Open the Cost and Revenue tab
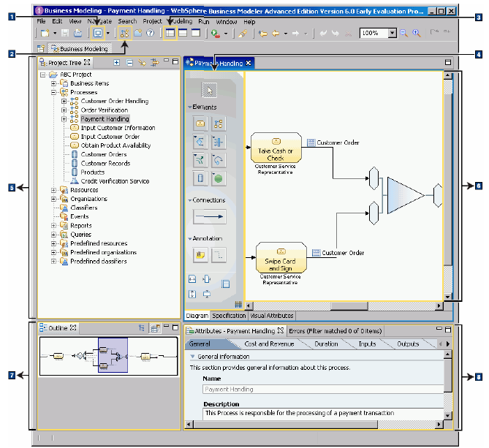Screen dimensions: 489x448 [269, 344]
